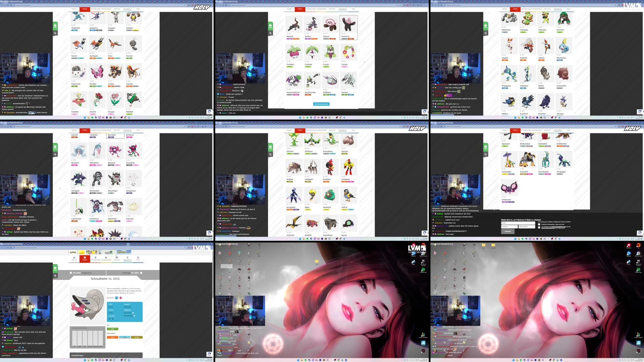644x362 pixels.
Task: Switch to the Übersicht tab
Action: 74,259
